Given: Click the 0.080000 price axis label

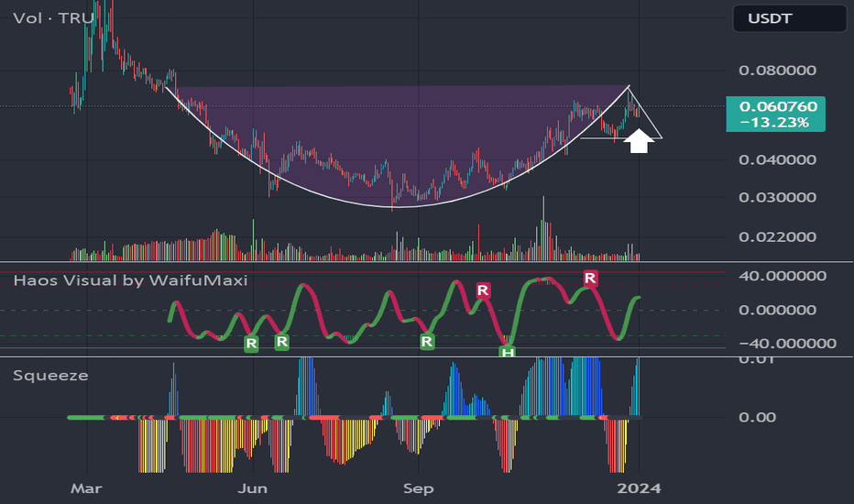Looking at the screenshot, I should coord(777,71).
